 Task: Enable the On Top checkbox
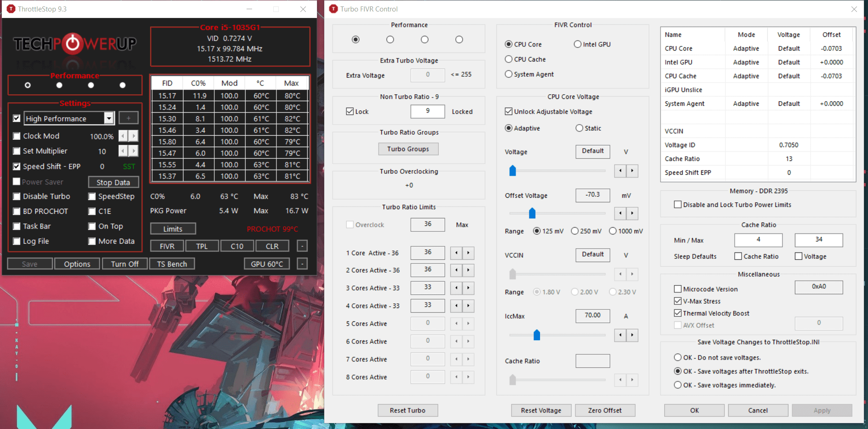pyautogui.click(x=92, y=226)
